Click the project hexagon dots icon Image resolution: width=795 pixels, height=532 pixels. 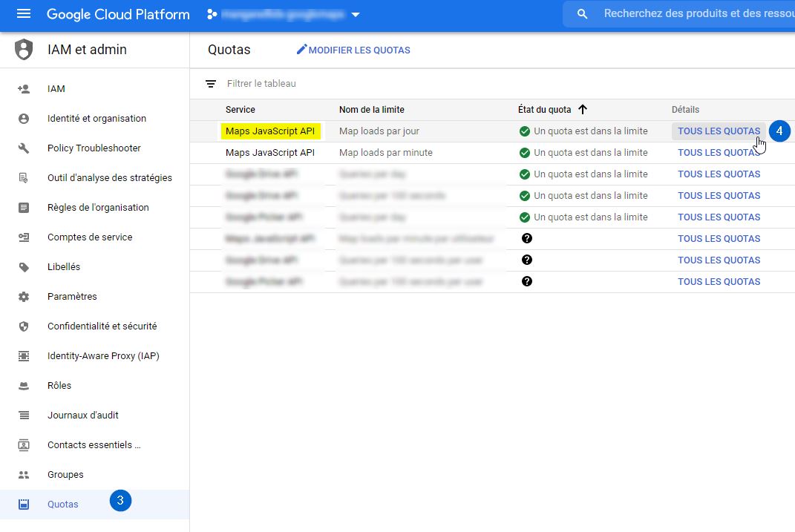point(212,14)
